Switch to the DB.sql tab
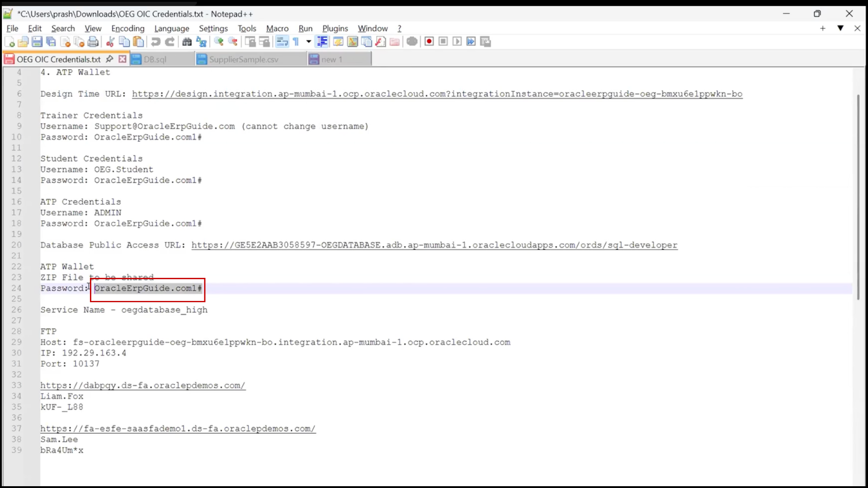 click(x=162, y=59)
